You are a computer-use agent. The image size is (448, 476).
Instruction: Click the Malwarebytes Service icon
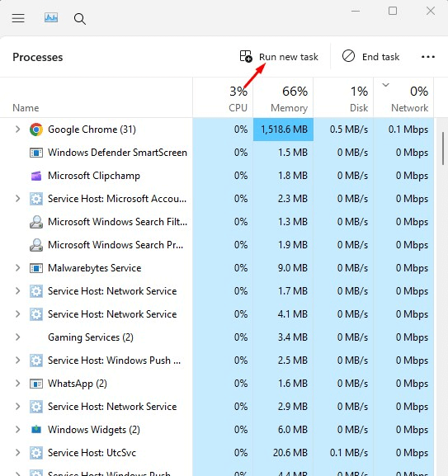(x=36, y=268)
